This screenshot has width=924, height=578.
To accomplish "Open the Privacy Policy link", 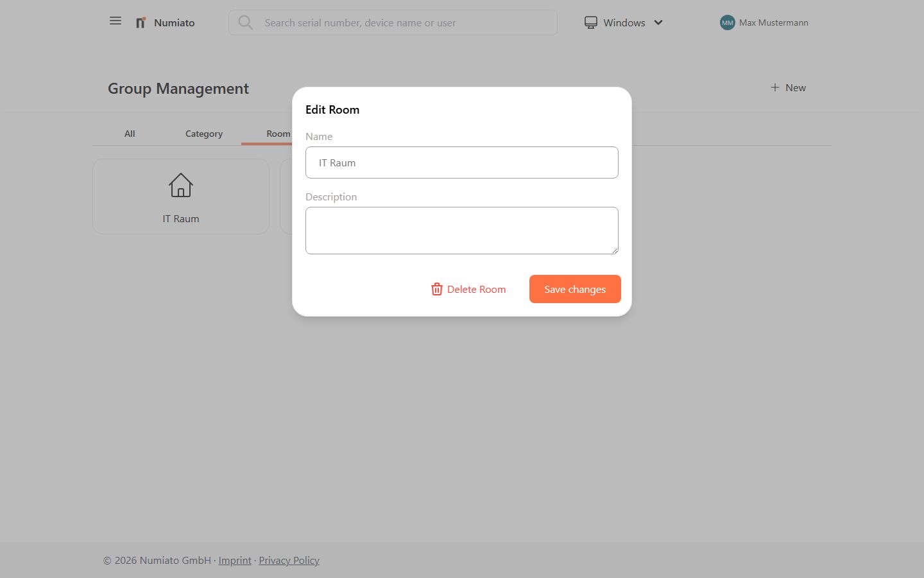I will coord(289,561).
